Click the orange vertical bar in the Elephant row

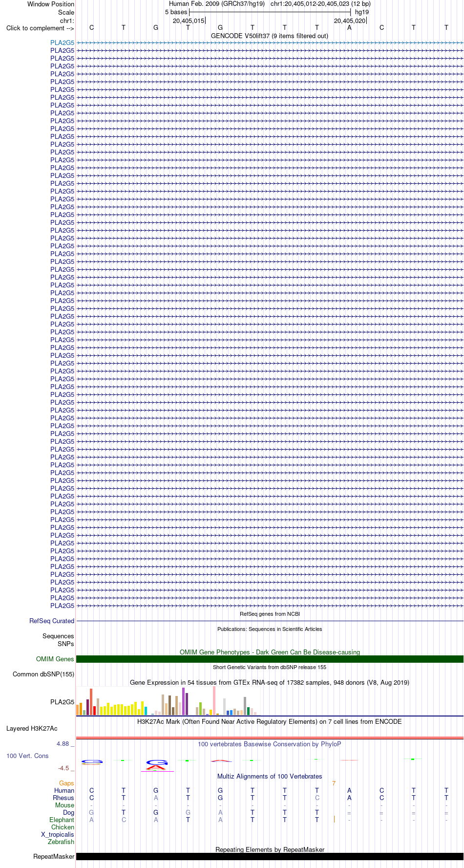coord(334,819)
